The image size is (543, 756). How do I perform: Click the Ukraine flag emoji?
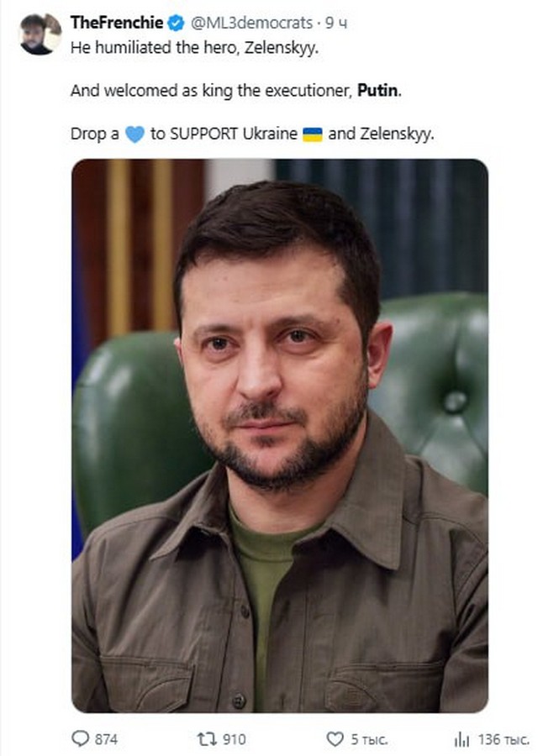(313, 134)
